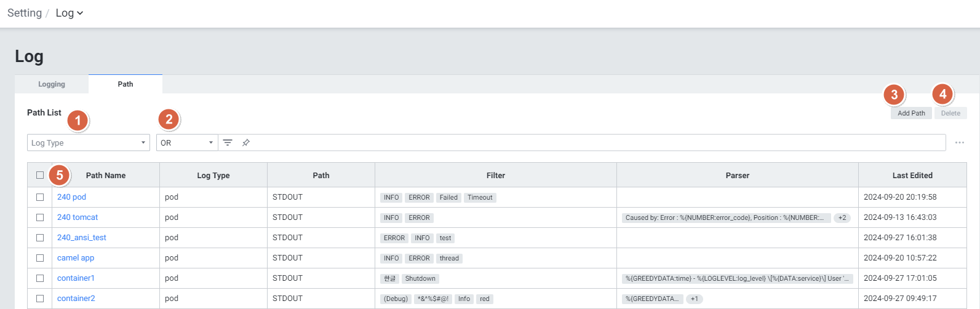Image resolution: width=980 pixels, height=309 pixels.
Task: Expand the Log breadcrumb dropdown chevron
Action: click(x=80, y=13)
